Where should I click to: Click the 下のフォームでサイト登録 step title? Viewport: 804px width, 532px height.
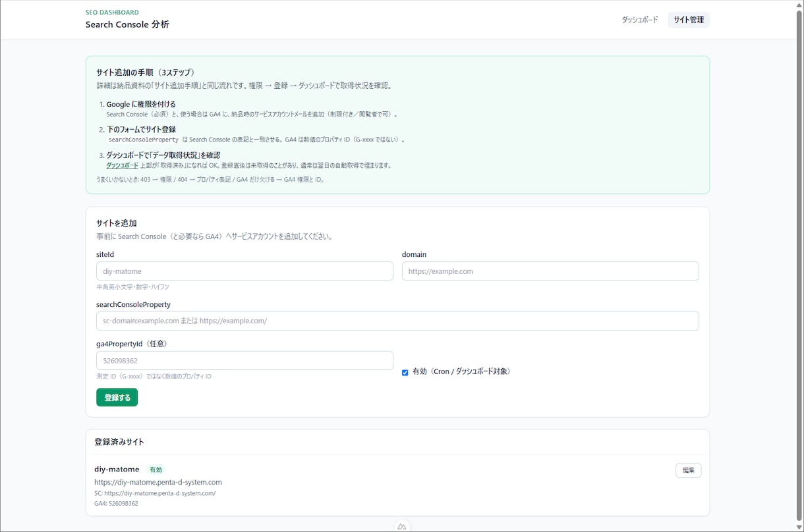(x=141, y=130)
